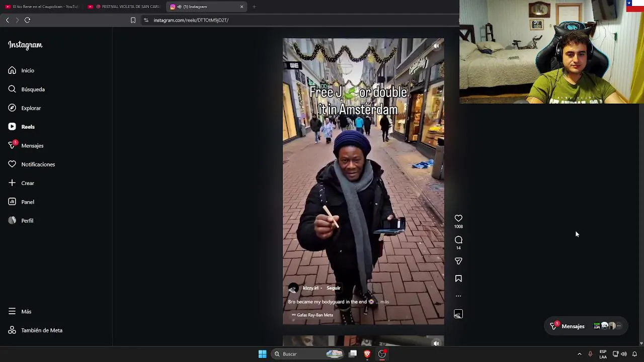The width and height of the screenshot is (644, 362).
Task: Follow kizzy.irl with Seguir button
Action: [333, 288]
